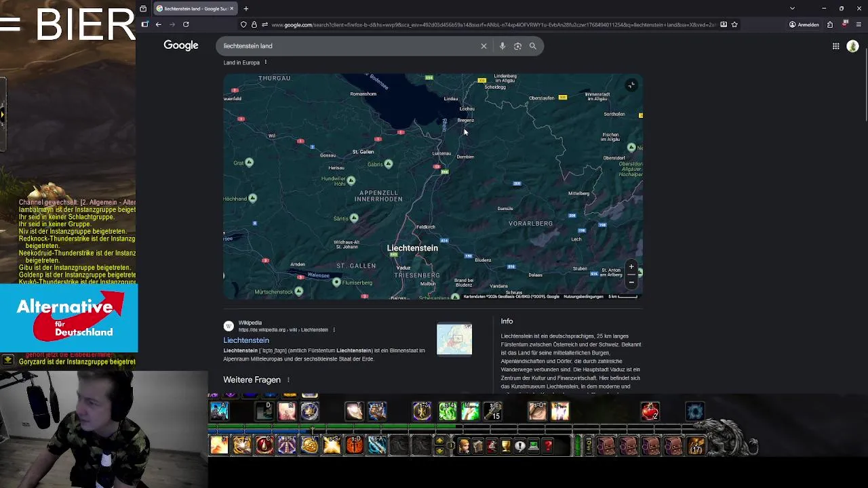Open the list all tabs chevron
The height and width of the screenshot is (488, 868).
792,8
